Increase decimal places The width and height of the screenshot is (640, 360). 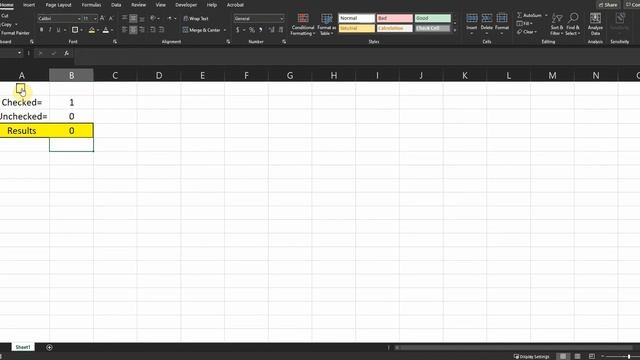point(271,30)
